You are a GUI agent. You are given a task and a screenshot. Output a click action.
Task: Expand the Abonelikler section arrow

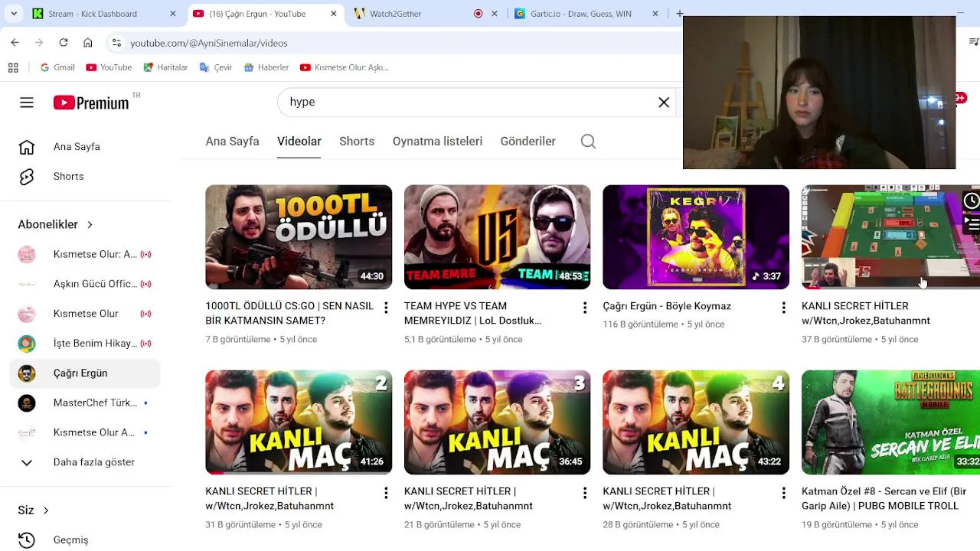tap(90, 224)
